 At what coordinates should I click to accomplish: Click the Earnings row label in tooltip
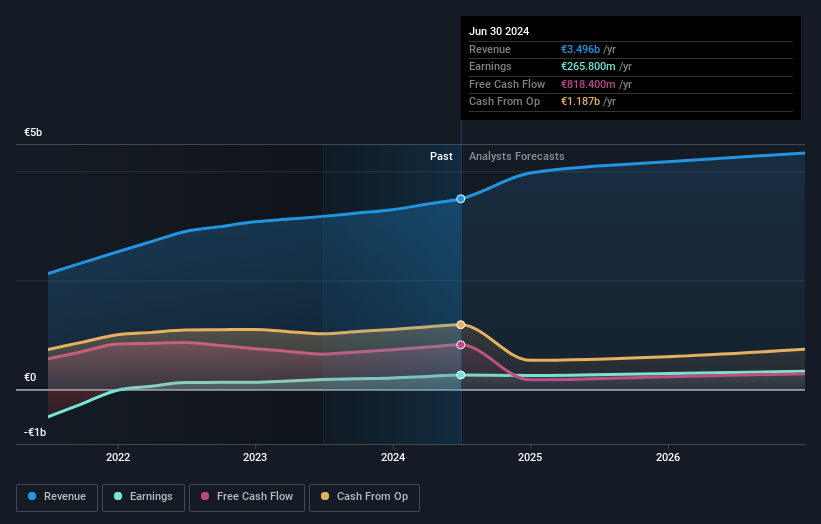pos(490,66)
